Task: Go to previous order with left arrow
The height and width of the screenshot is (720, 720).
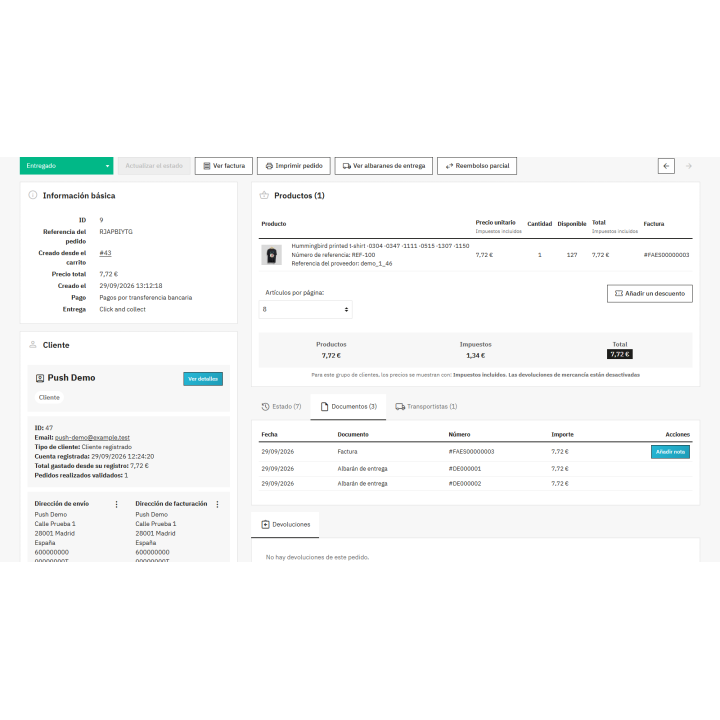Action: [x=666, y=166]
